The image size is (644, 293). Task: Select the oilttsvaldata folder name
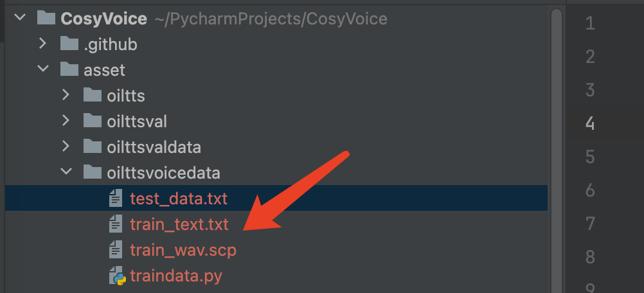(154, 146)
